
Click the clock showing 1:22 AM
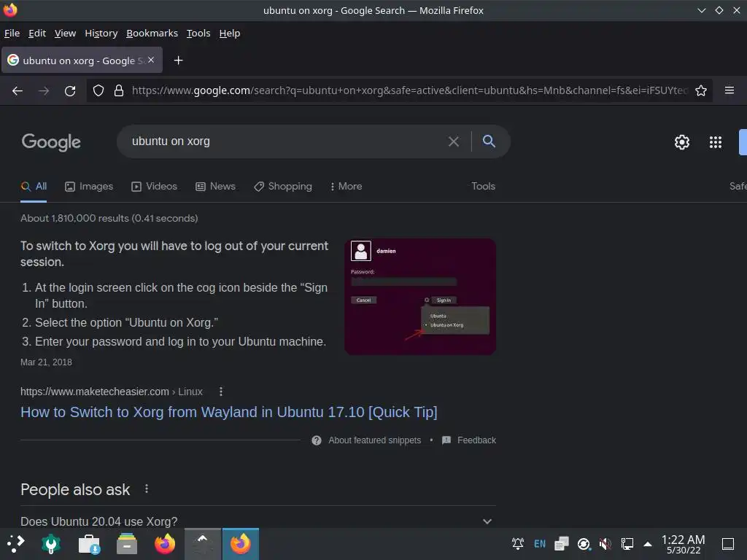tap(683, 544)
